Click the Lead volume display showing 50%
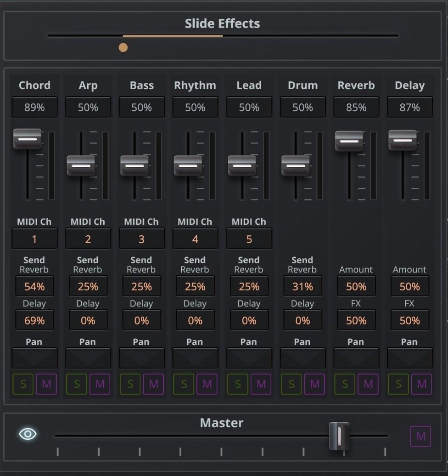 tap(249, 107)
